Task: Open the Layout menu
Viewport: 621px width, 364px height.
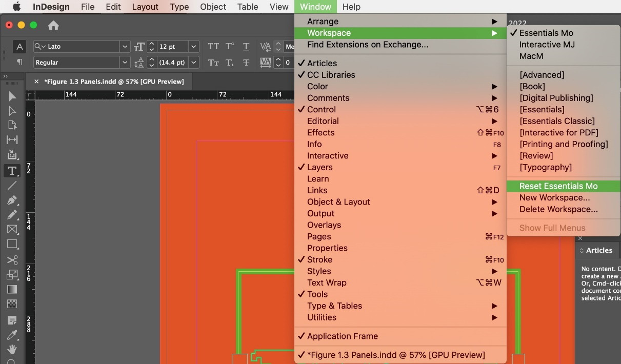Action: (x=145, y=7)
